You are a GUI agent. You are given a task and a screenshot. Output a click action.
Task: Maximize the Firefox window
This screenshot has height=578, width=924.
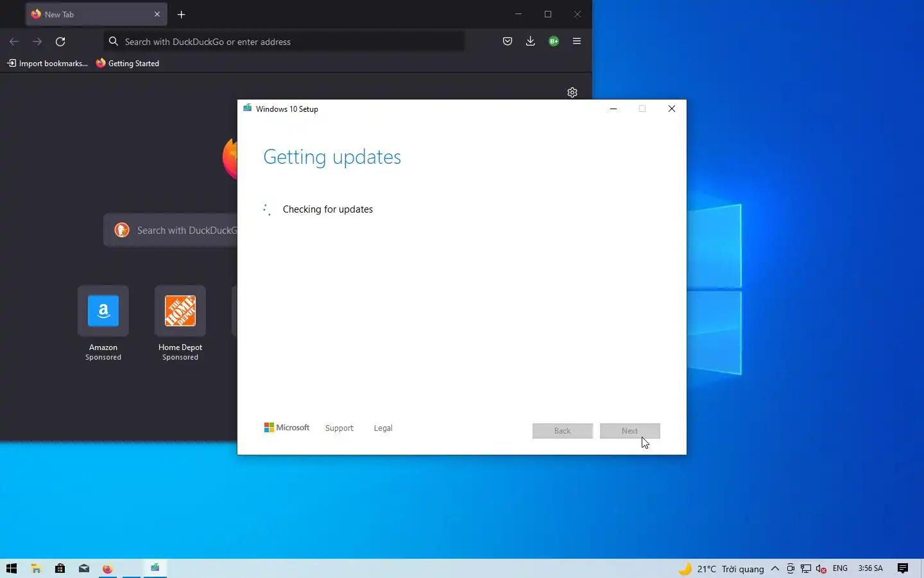click(548, 14)
